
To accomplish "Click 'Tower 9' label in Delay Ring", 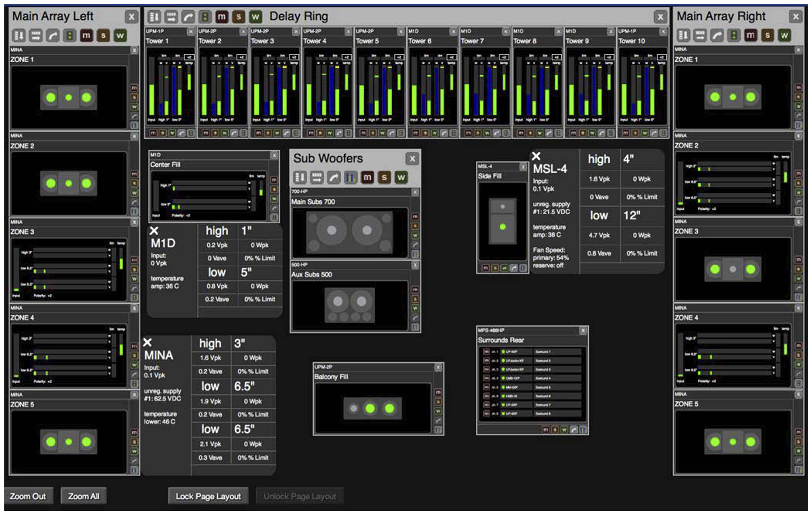I will [577, 41].
